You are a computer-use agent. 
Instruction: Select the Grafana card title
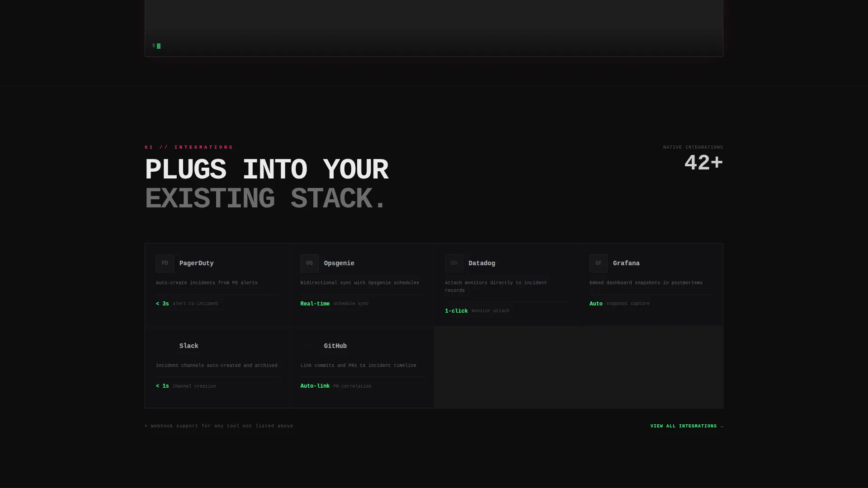coord(626,263)
